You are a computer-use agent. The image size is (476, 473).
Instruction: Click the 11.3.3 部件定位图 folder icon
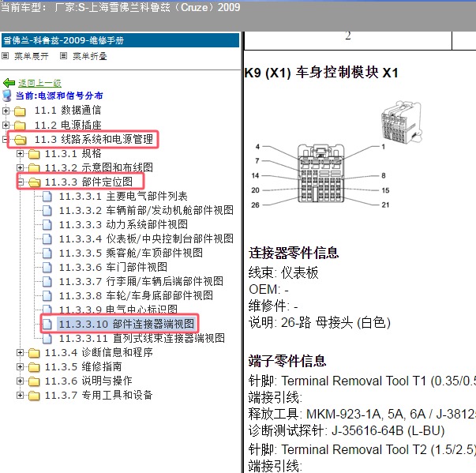(34, 182)
